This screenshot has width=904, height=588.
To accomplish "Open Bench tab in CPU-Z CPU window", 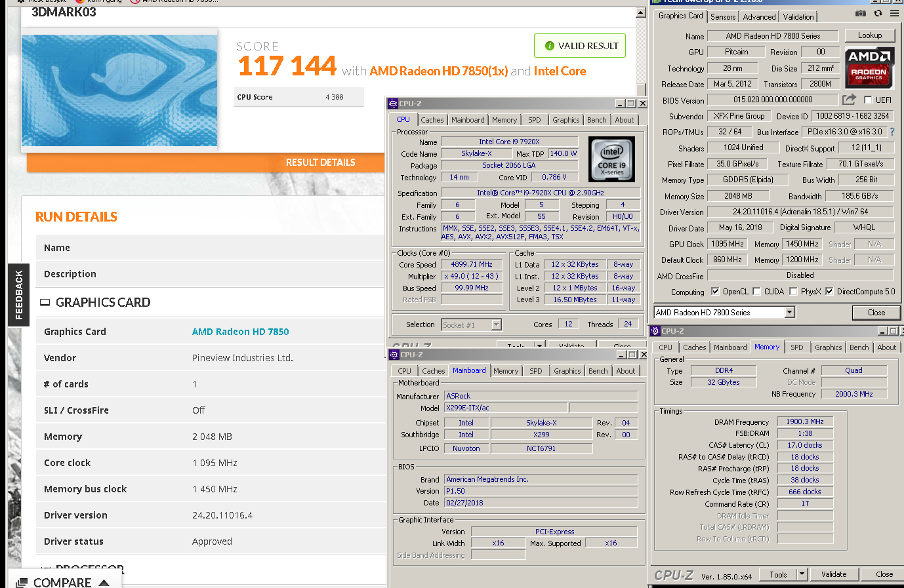I will tap(597, 120).
